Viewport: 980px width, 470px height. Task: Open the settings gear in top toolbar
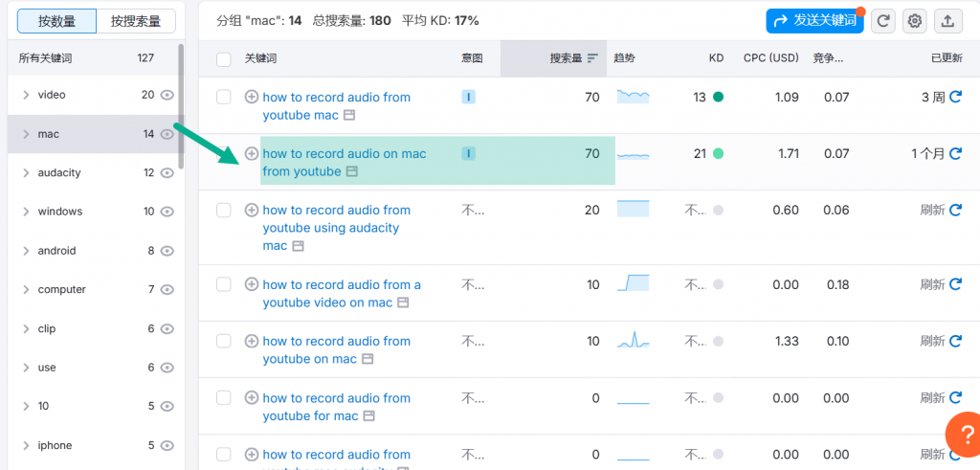[x=915, y=21]
